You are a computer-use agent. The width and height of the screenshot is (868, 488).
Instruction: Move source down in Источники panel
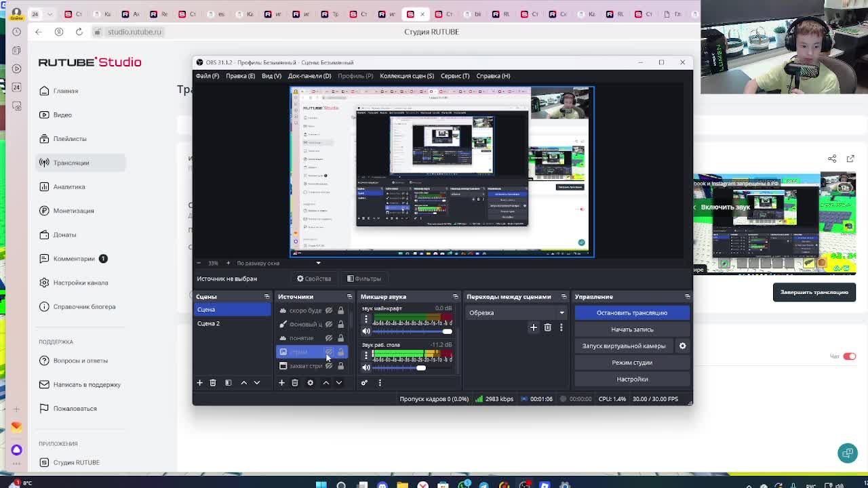[339, 383]
